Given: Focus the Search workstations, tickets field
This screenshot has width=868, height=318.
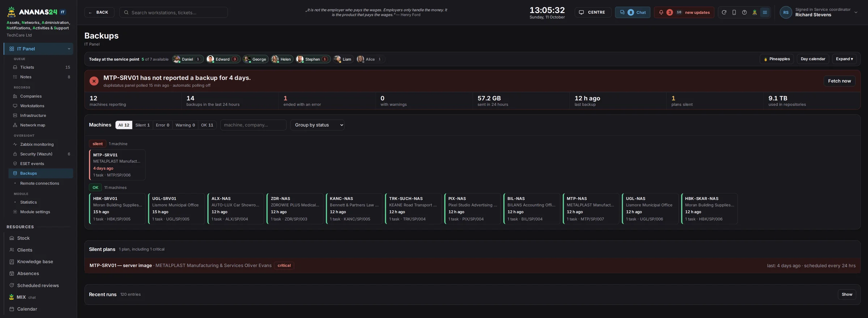Looking at the screenshot, I should (174, 12).
